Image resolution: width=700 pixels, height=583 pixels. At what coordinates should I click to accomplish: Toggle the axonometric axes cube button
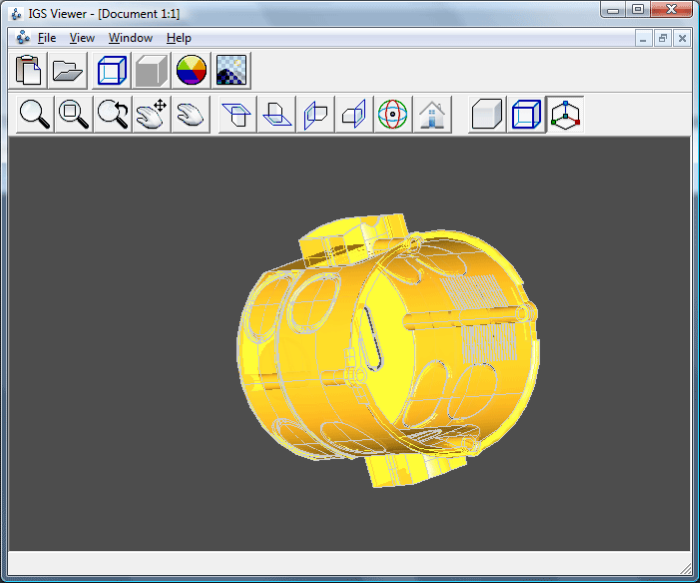click(x=565, y=115)
